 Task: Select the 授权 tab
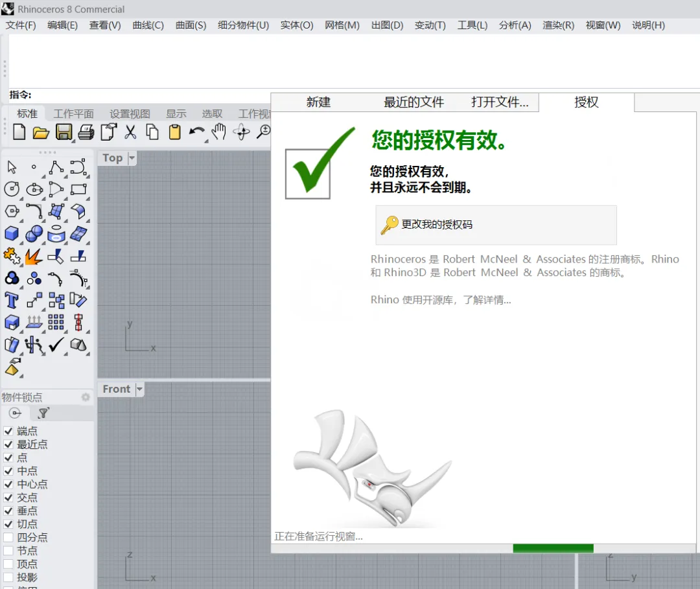[586, 102]
